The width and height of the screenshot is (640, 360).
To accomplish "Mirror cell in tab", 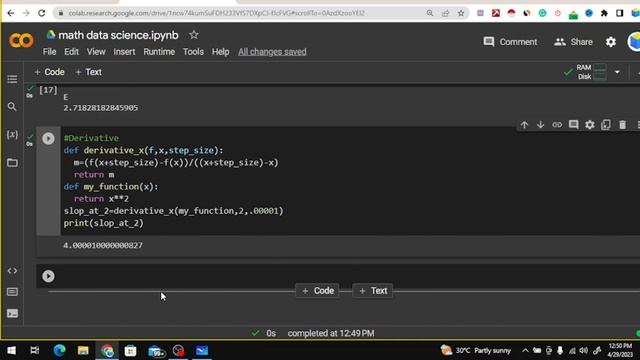I will click(x=606, y=125).
